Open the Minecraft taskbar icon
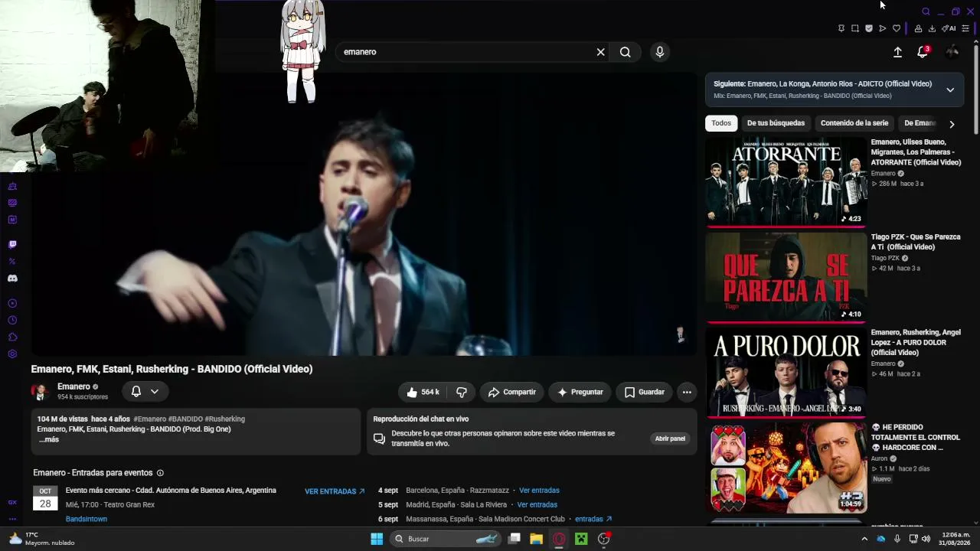 click(x=581, y=539)
